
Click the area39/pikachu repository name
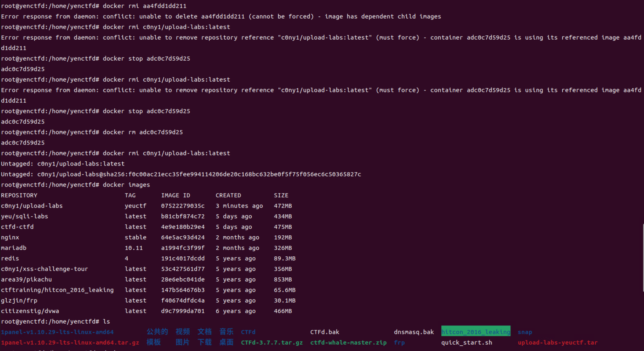(x=26, y=279)
